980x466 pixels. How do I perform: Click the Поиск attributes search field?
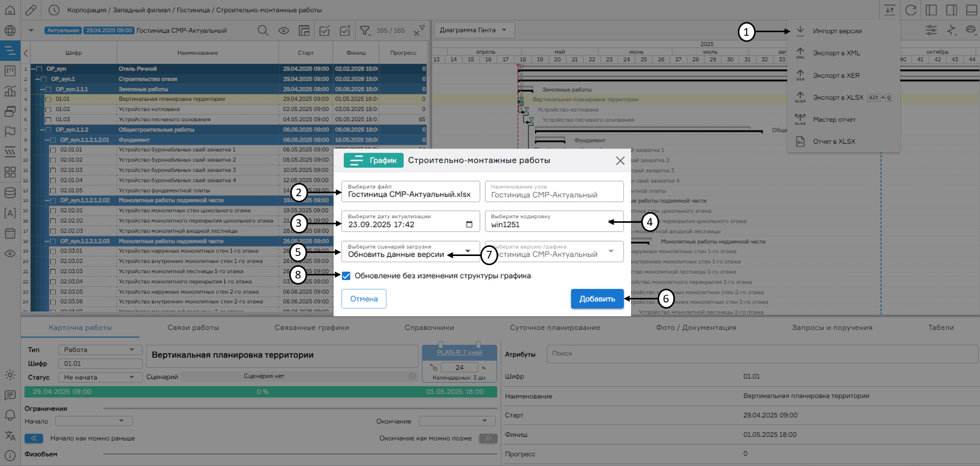(761, 354)
